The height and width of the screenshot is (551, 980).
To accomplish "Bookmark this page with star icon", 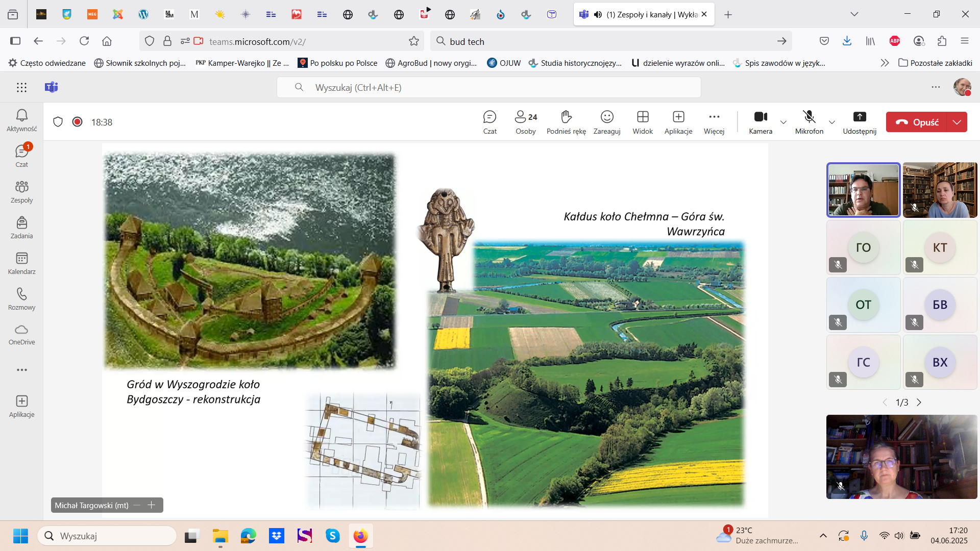I will (414, 41).
